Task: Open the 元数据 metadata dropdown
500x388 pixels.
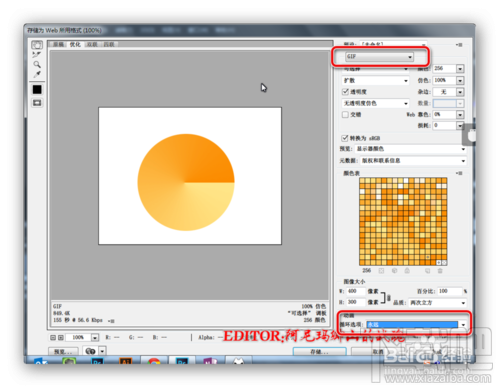Action: [x=413, y=161]
